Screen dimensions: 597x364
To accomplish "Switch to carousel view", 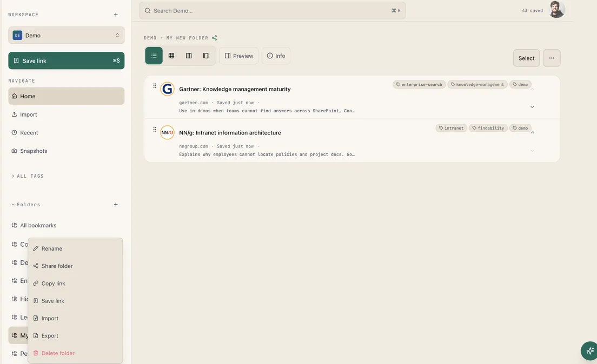I will pyautogui.click(x=207, y=56).
